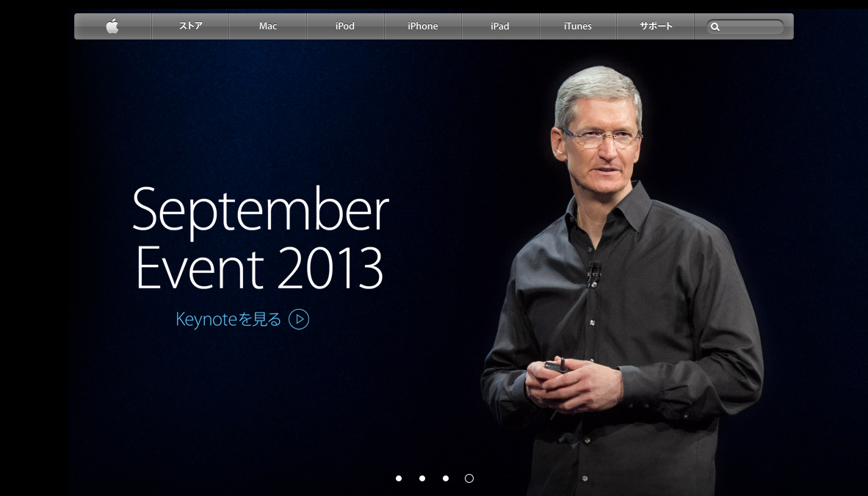Image resolution: width=868 pixels, height=496 pixels.
Task: Select iPhone in the navigation bar
Action: click(423, 26)
